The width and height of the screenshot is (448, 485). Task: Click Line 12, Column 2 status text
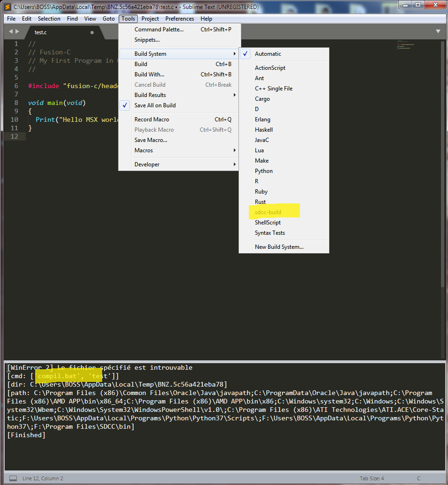click(43, 478)
